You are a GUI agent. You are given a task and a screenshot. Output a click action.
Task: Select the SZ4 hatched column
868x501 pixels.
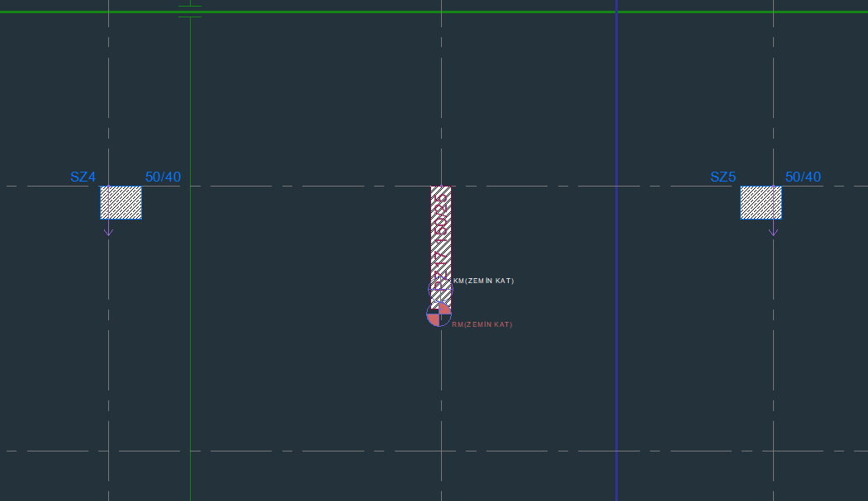point(121,202)
